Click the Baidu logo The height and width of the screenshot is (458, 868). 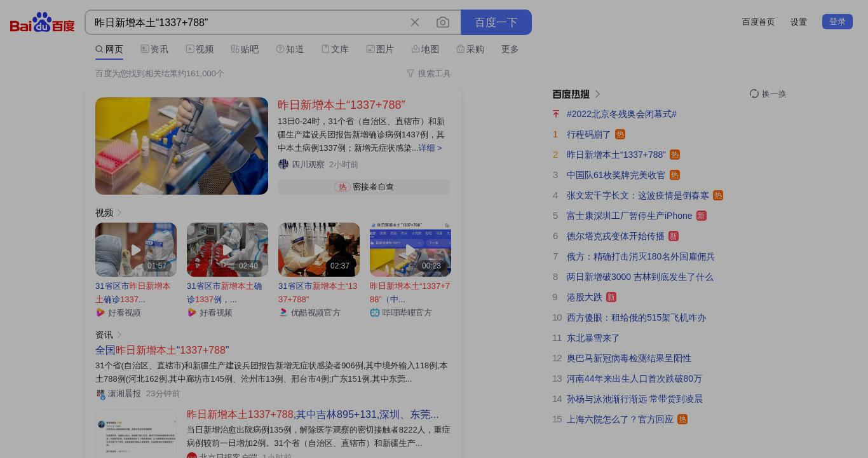(x=42, y=22)
